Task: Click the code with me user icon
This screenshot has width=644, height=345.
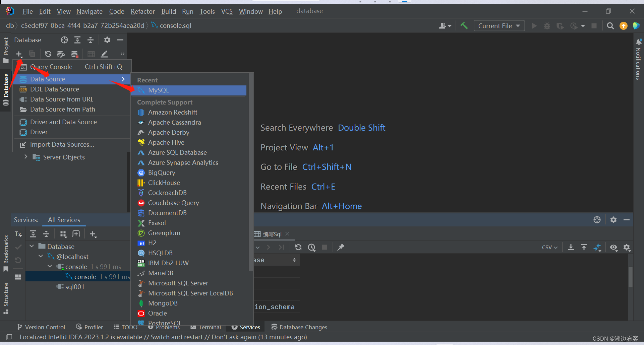Action: pos(445,26)
